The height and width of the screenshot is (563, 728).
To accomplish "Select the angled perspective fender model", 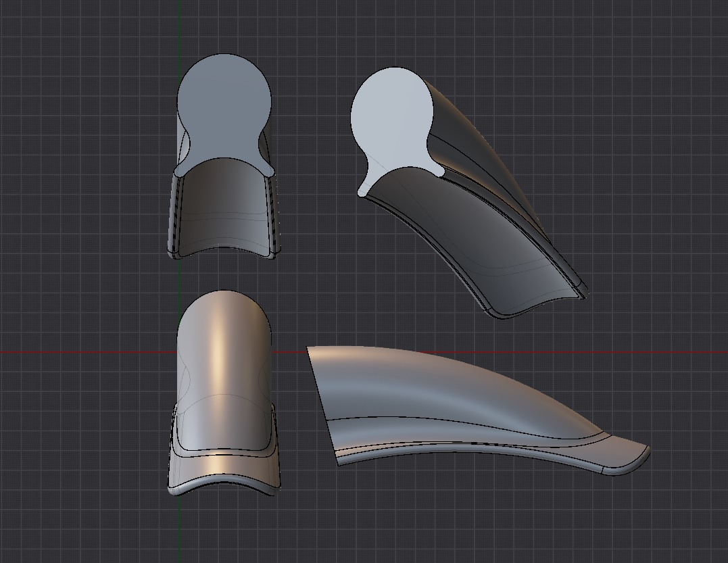I will click(x=469, y=193).
